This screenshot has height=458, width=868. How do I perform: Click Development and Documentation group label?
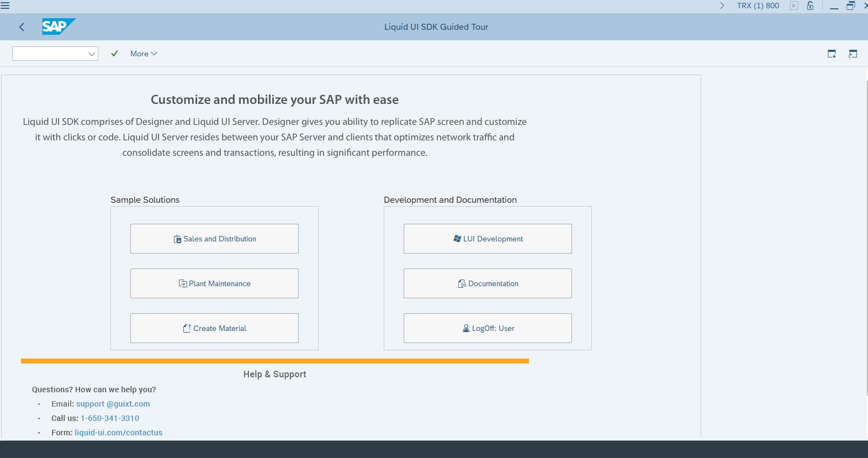pos(450,200)
